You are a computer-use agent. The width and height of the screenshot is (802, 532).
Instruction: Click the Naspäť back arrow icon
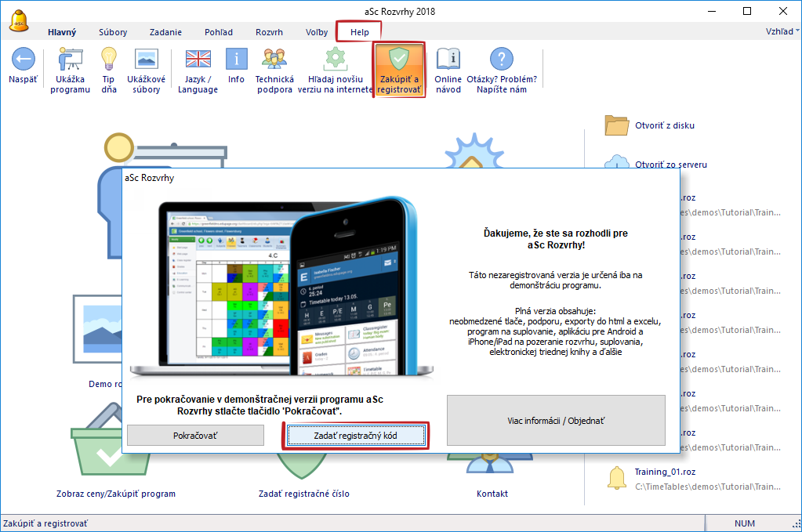click(x=23, y=60)
